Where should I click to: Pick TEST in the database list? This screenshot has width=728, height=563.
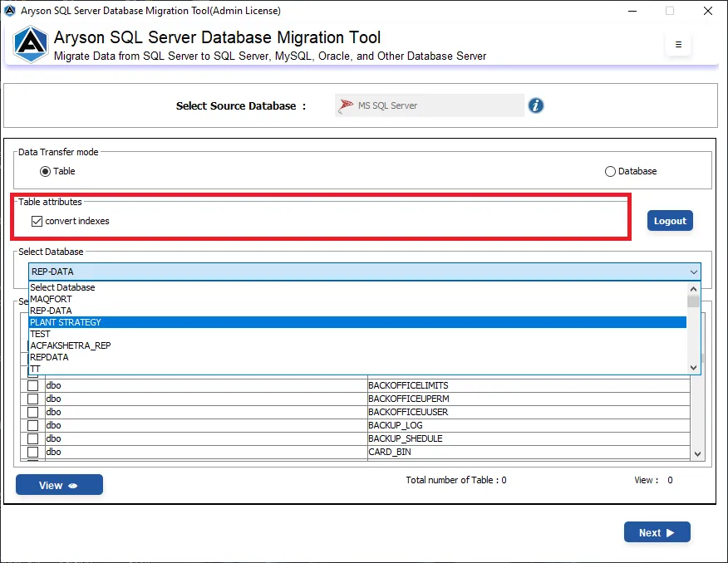(x=357, y=334)
